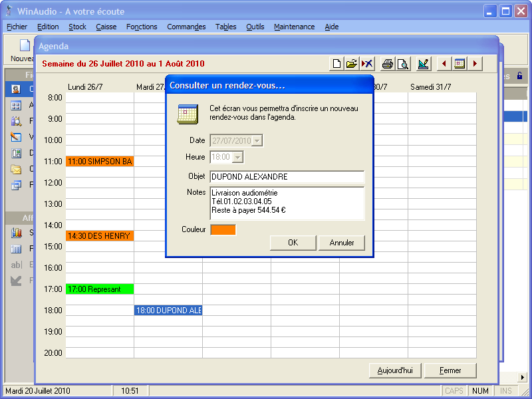This screenshot has width=532, height=399.
Task: Expand the Heure time dropdown
Action: point(237,157)
